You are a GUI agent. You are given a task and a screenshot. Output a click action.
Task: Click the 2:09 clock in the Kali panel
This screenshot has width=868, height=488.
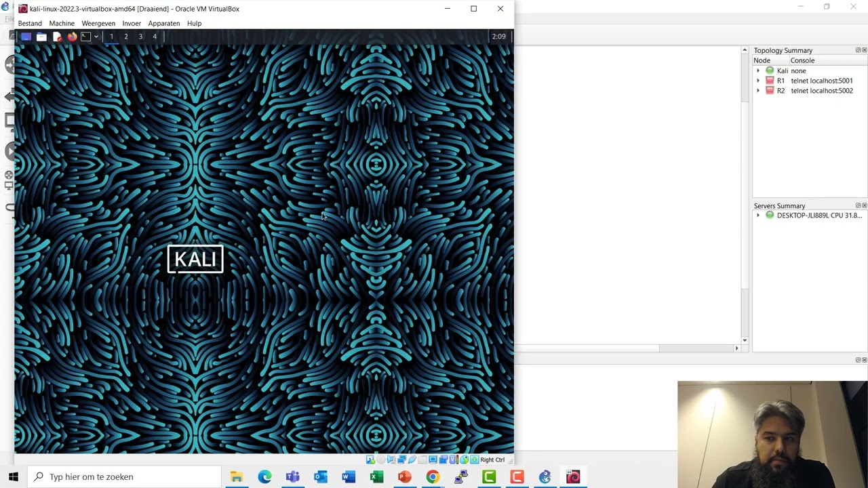(x=498, y=37)
